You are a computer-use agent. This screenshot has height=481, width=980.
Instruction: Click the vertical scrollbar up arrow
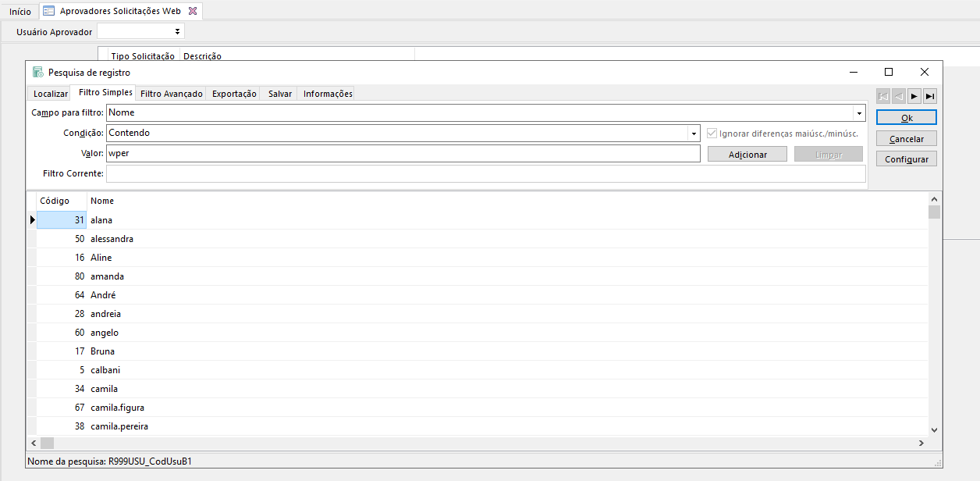coord(935,198)
